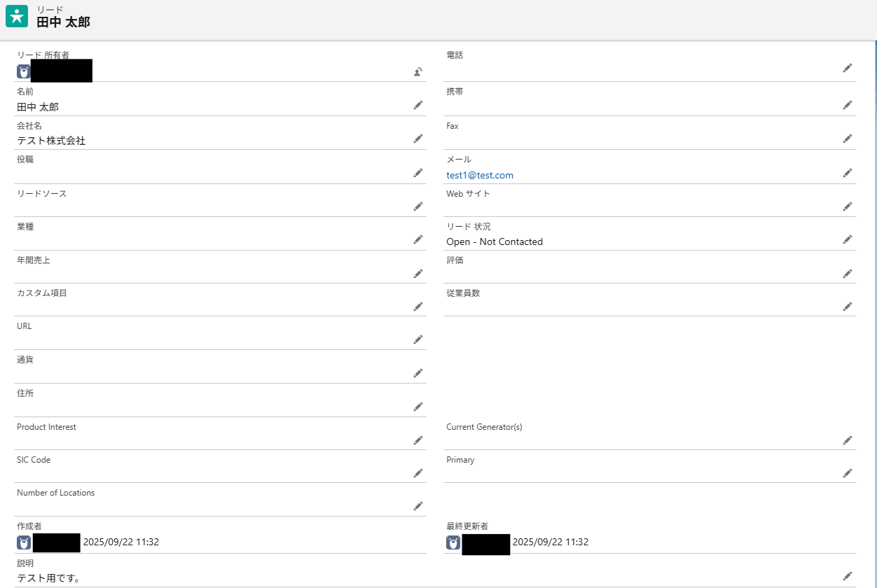Edit the リードソース field
This screenshot has height=588, width=877.
coord(418,206)
